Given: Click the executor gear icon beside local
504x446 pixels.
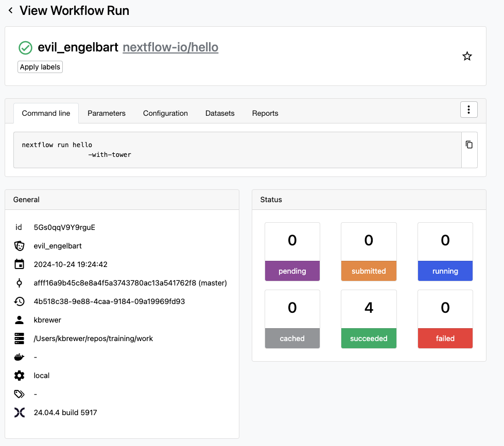Looking at the screenshot, I should (20, 376).
